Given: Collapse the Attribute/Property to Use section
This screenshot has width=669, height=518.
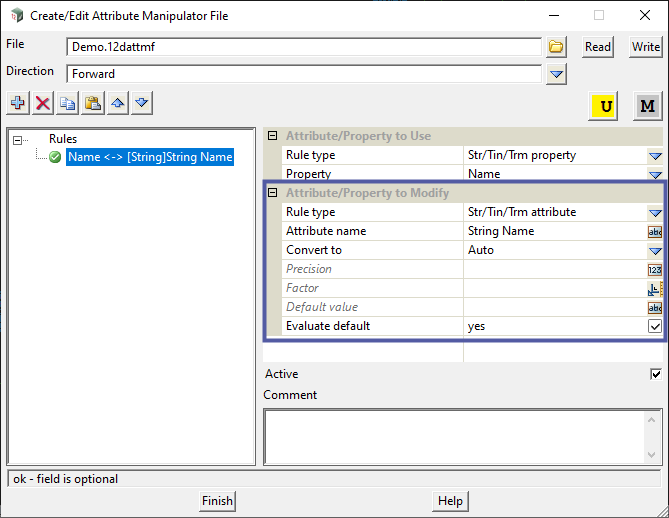Looking at the screenshot, I should 272,136.
